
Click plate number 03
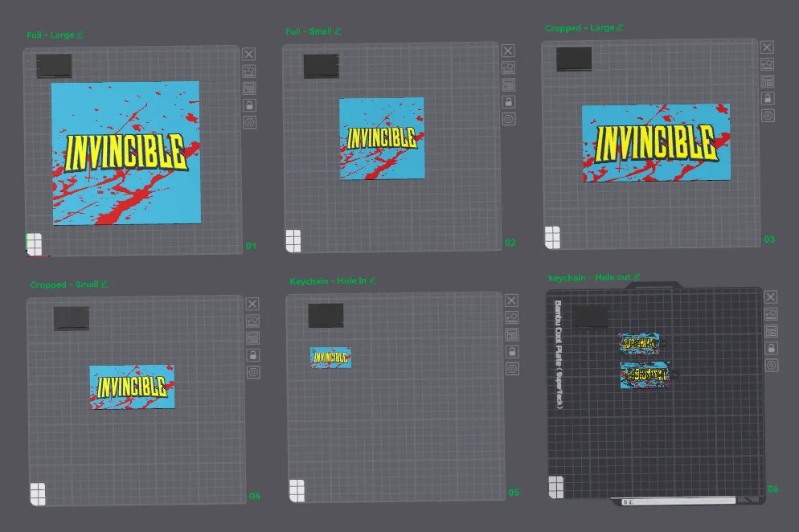769,239
